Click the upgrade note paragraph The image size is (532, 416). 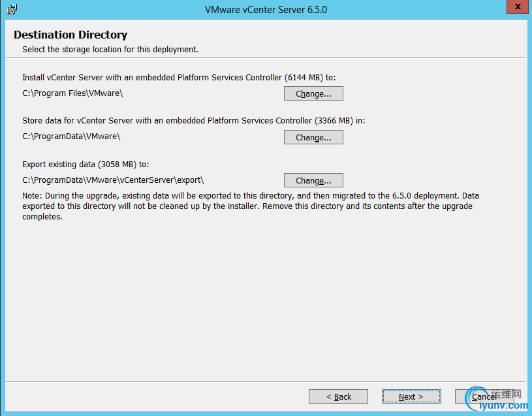(251, 206)
